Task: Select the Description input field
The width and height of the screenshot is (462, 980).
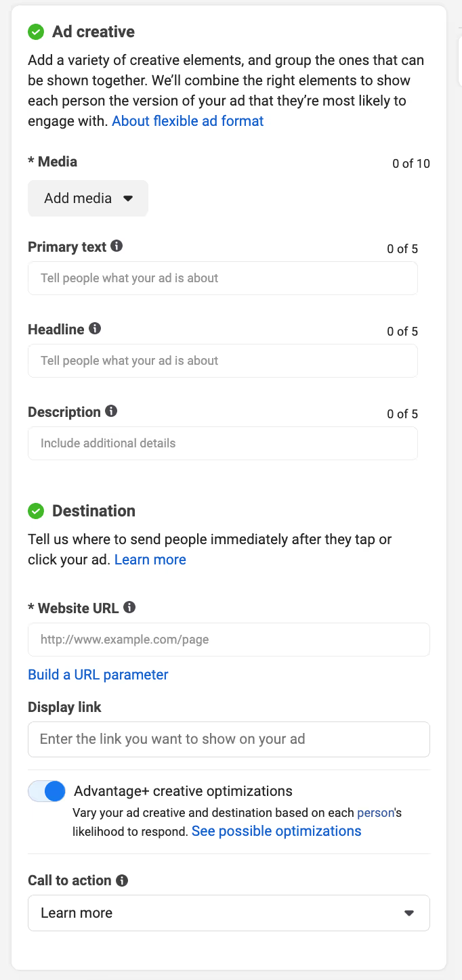Action: [x=222, y=443]
